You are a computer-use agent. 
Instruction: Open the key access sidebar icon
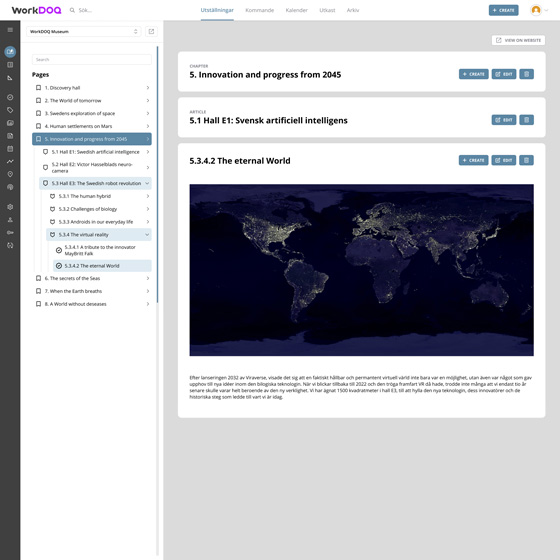pyautogui.click(x=10, y=232)
